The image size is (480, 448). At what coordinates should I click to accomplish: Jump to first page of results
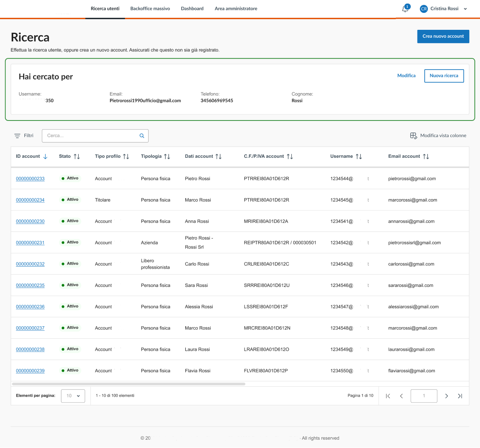[388, 396]
